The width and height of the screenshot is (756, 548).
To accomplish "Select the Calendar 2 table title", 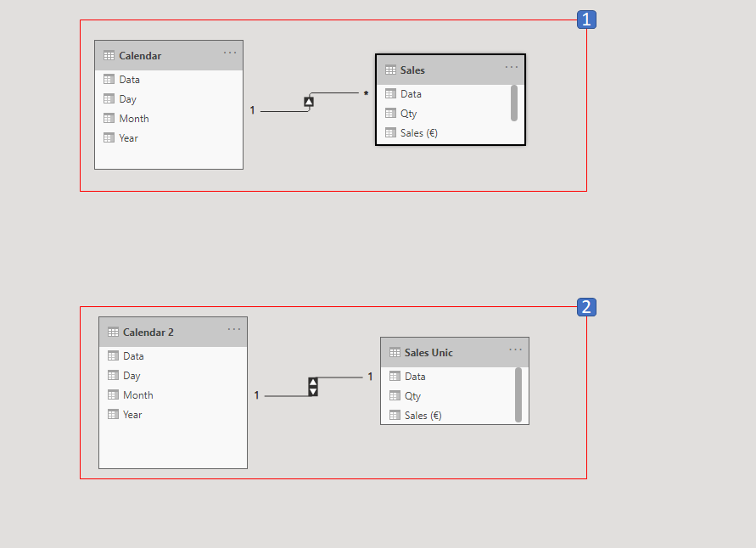I will tap(148, 333).
